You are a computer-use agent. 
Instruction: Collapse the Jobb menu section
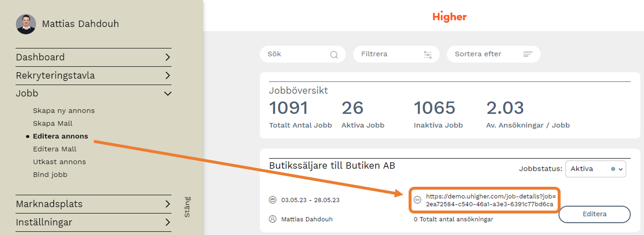click(167, 94)
